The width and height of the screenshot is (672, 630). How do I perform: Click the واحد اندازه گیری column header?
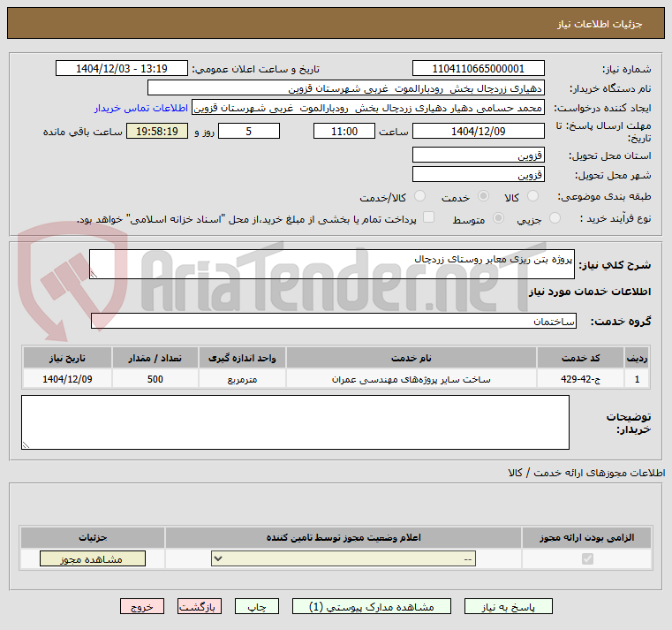[242, 358]
